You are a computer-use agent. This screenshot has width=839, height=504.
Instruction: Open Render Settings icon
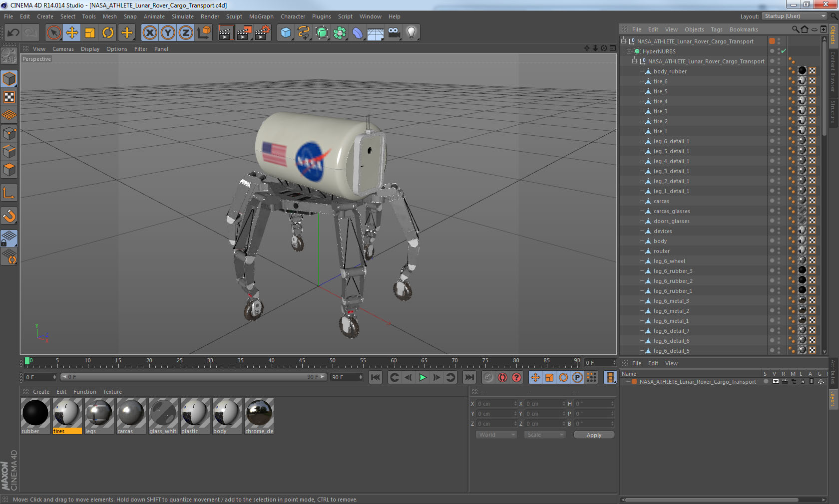263,33
